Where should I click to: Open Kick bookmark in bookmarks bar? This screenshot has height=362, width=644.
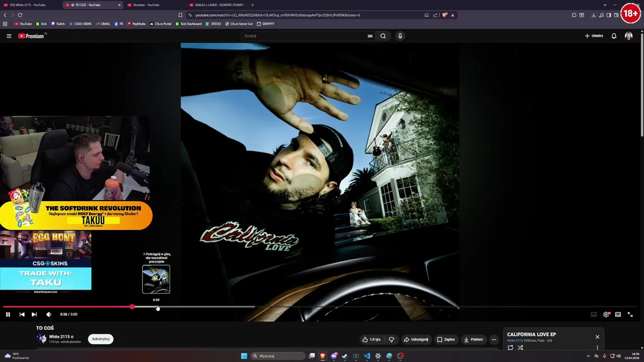tap(41, 24)
